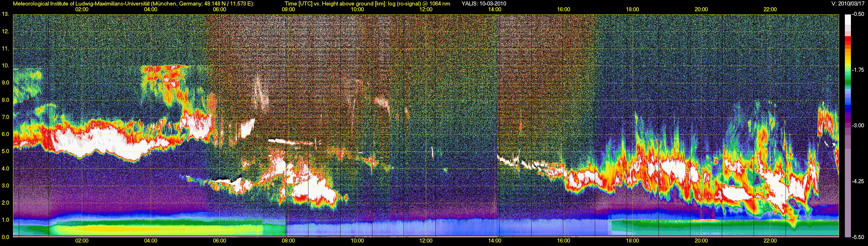Click the 12:00 label on the bottom time axis
Screen dimensions: 868x246
(426, 241)
